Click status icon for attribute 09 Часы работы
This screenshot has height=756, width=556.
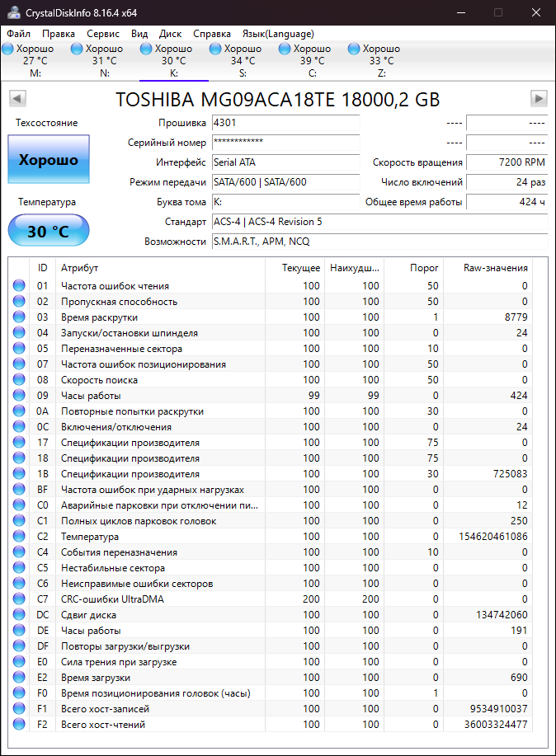click(x=19, y=396)
